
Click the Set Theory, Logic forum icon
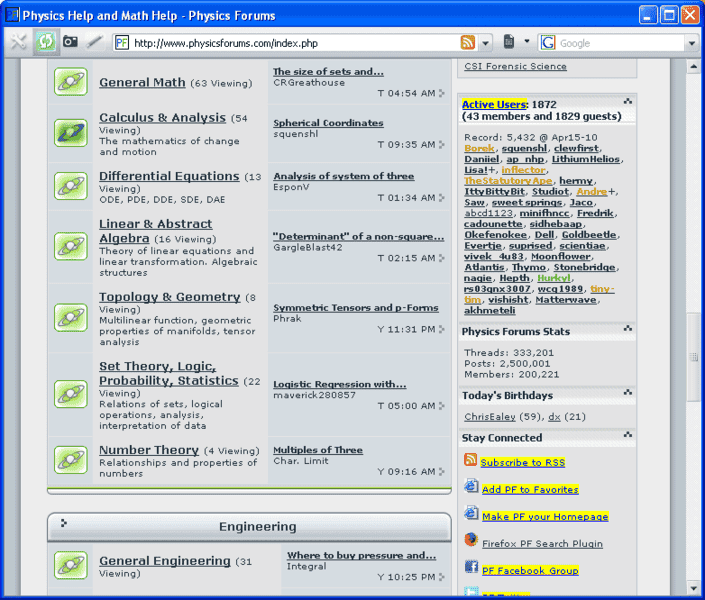click(x=71, y=394)
